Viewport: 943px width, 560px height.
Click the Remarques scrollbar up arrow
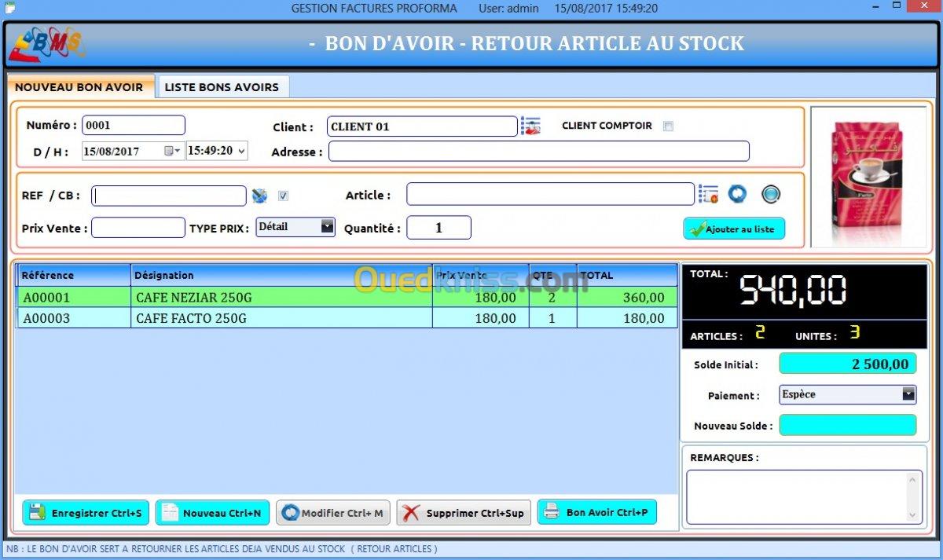pos(913,479)
